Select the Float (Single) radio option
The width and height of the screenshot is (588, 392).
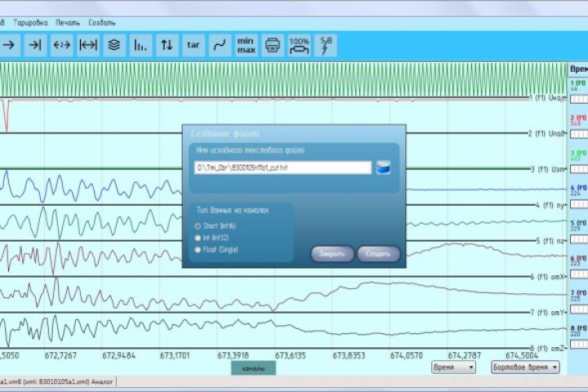(216, 250)
